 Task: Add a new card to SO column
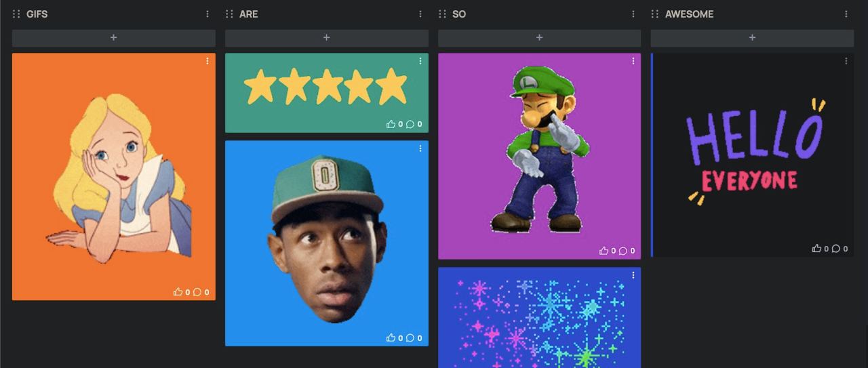539,38
